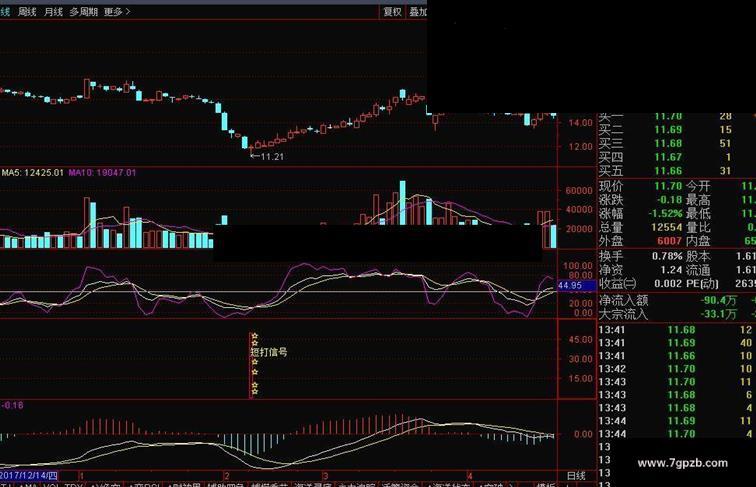
Task: Click the 60000 volume axis label
Action: (x=579, y=190)
